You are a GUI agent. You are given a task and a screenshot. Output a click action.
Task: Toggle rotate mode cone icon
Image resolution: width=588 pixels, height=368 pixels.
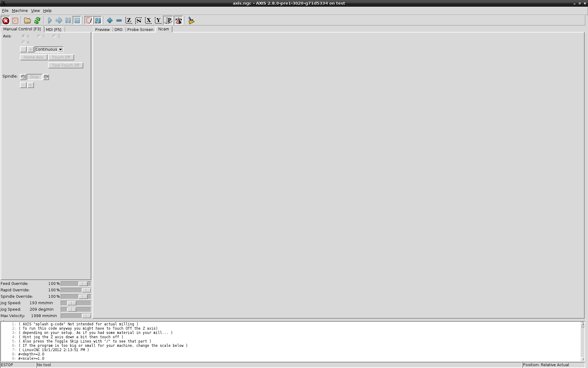[179, 21]
